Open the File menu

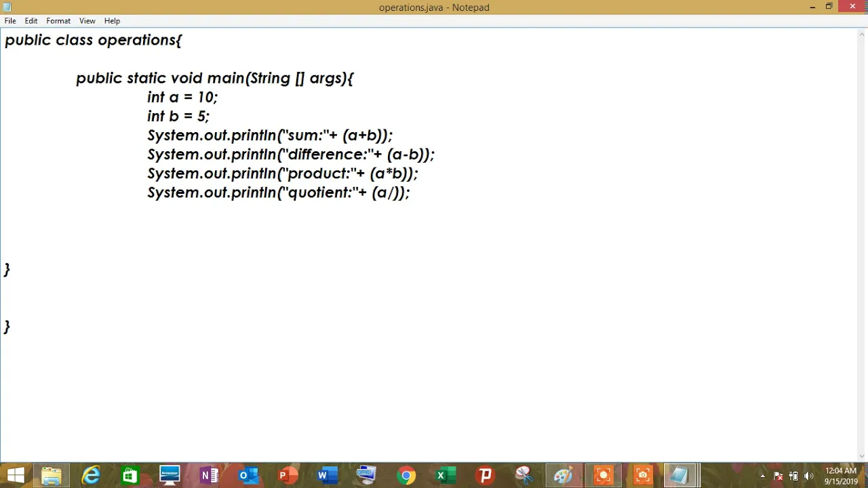pyautogui.click(x=10, y=21)
